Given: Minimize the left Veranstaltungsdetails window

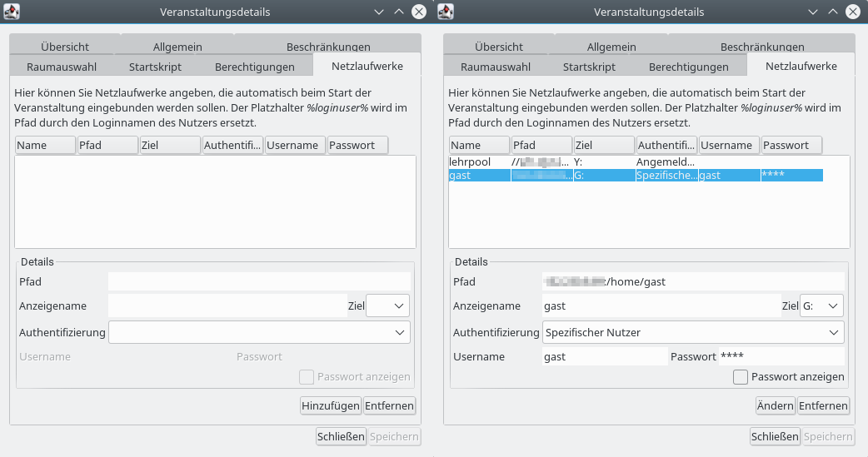Looking at the screenshot, I should click(x=380, y=12).
